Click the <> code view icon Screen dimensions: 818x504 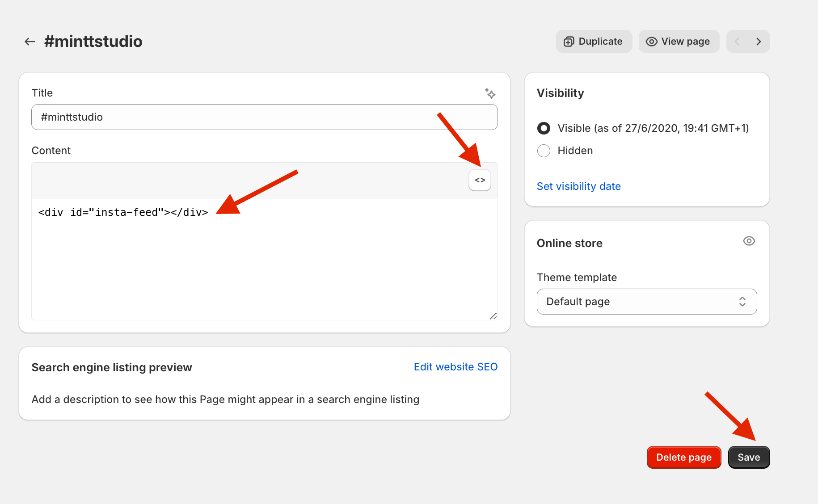coord(480,180)
